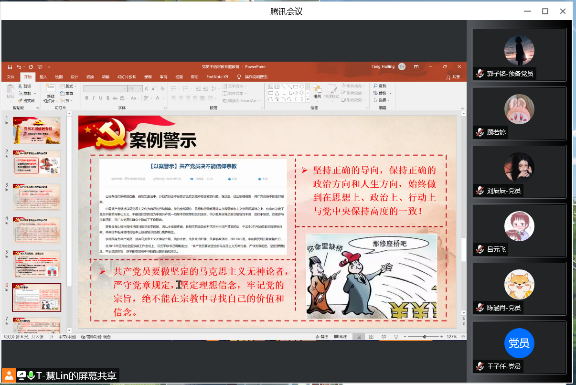Expand the shapes gallery More arrow
The width and height of the screenshot is (576, 385).
coord(307,99)
